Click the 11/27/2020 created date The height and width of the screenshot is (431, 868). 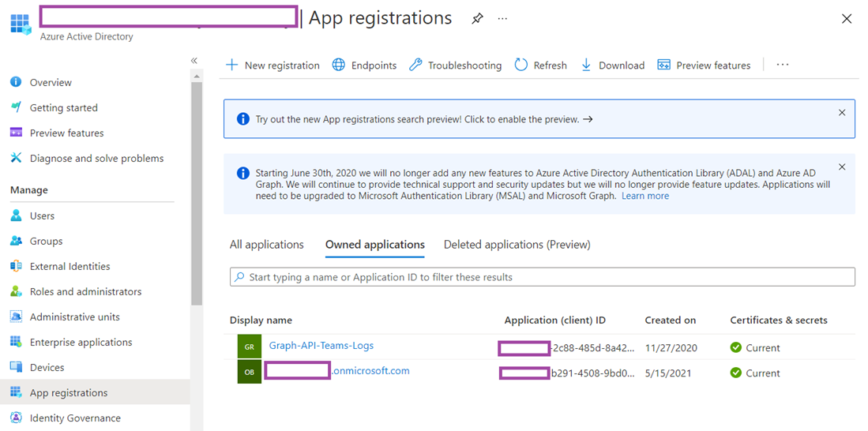coord(671,348)
